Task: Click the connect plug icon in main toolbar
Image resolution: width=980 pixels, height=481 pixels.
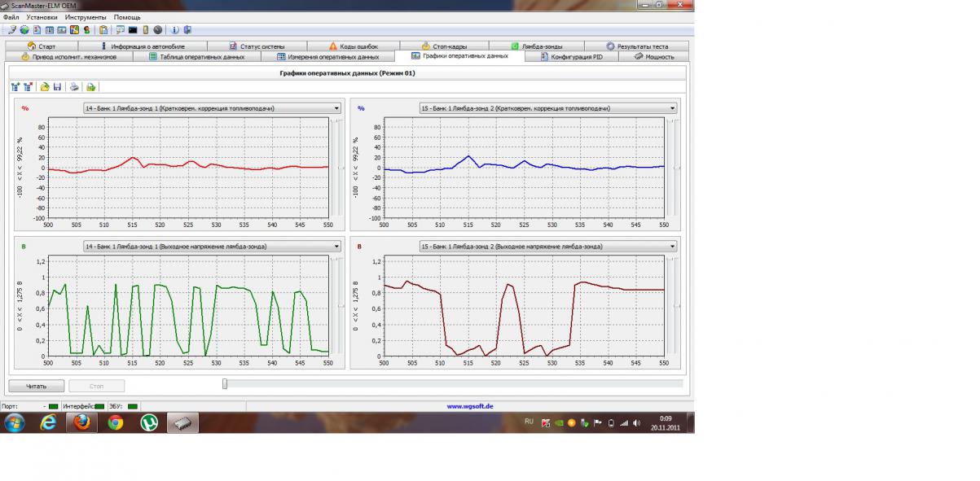Action: [x=13, y=30]
